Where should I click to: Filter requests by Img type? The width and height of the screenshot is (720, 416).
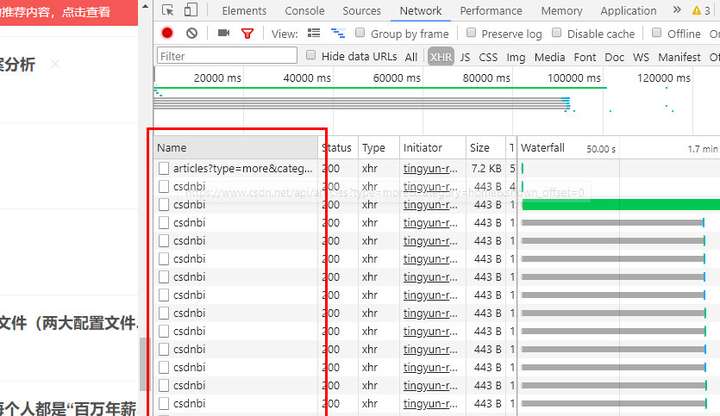[516, 57]
